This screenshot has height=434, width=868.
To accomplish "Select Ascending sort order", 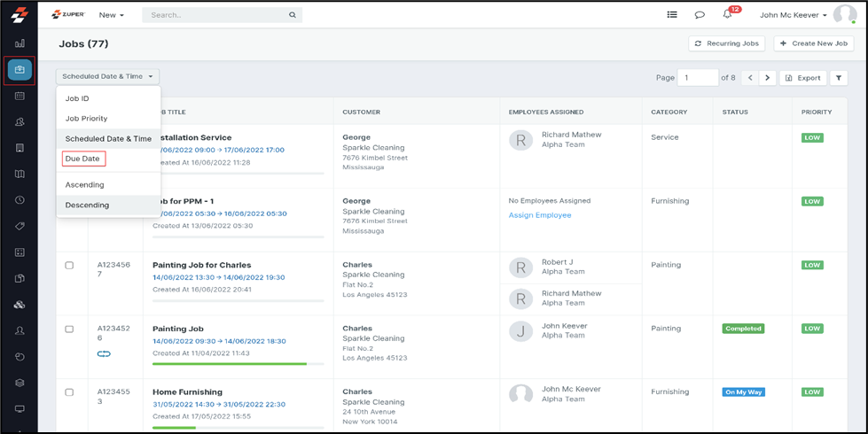I will coord(85,185).
